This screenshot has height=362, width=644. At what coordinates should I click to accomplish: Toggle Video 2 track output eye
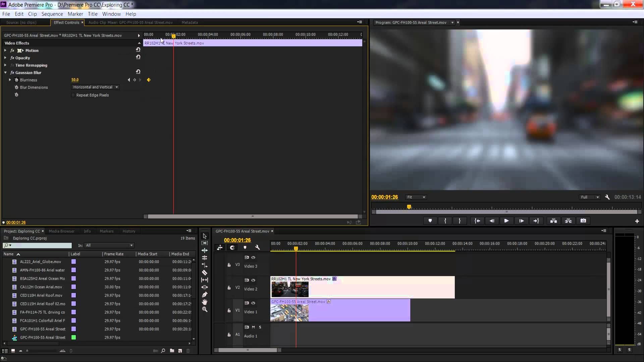tap(253, 280)
